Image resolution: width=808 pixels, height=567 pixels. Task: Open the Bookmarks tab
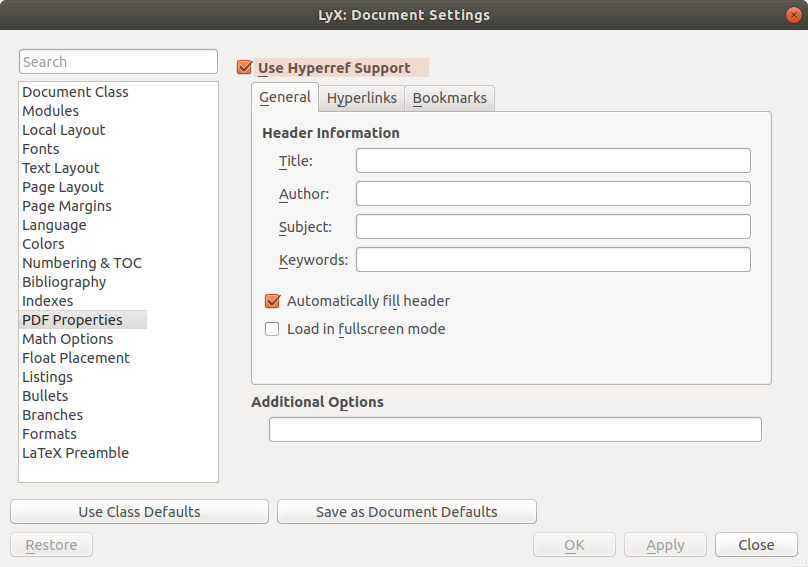449,98
